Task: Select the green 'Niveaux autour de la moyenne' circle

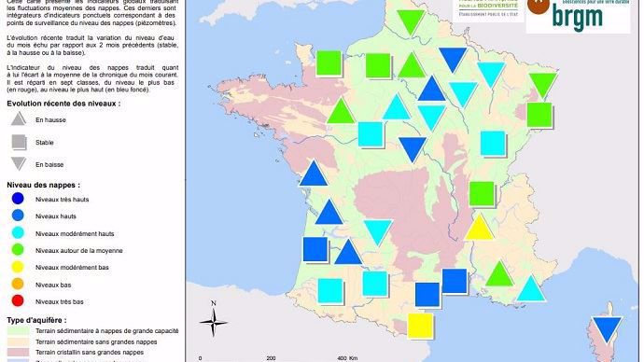Action: click(x=18, y=250)
